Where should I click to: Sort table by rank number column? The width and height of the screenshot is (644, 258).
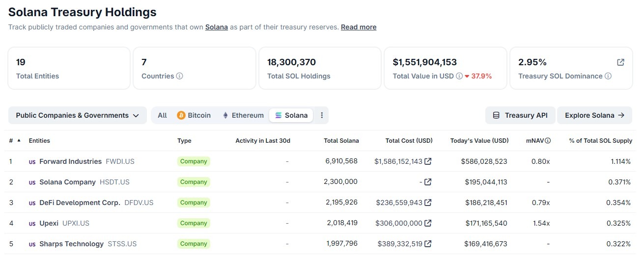pyautogui.click(x=14, y=141)
